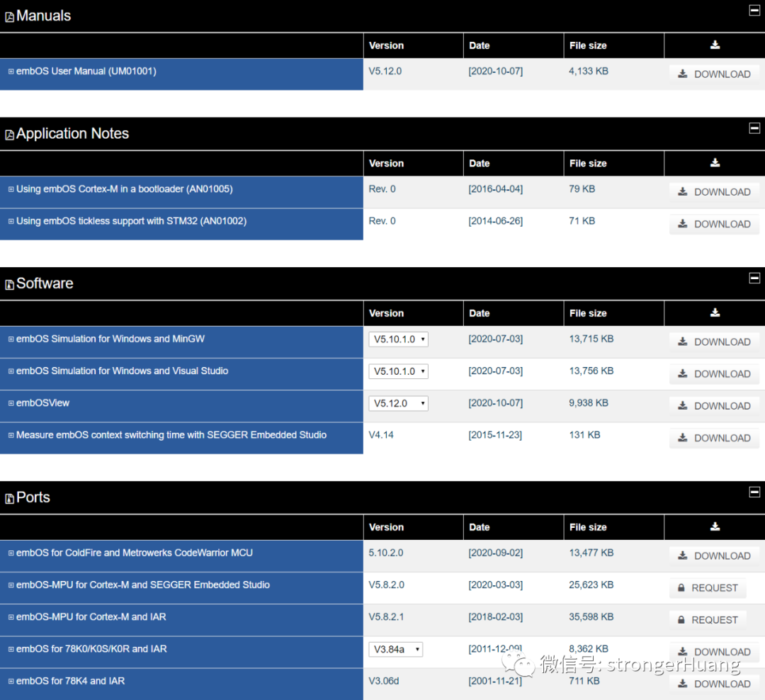Expand embOS-MPU for Cortex-M and IAR row
This screenshot has height=700, width=765.
(x=11, y=618)
